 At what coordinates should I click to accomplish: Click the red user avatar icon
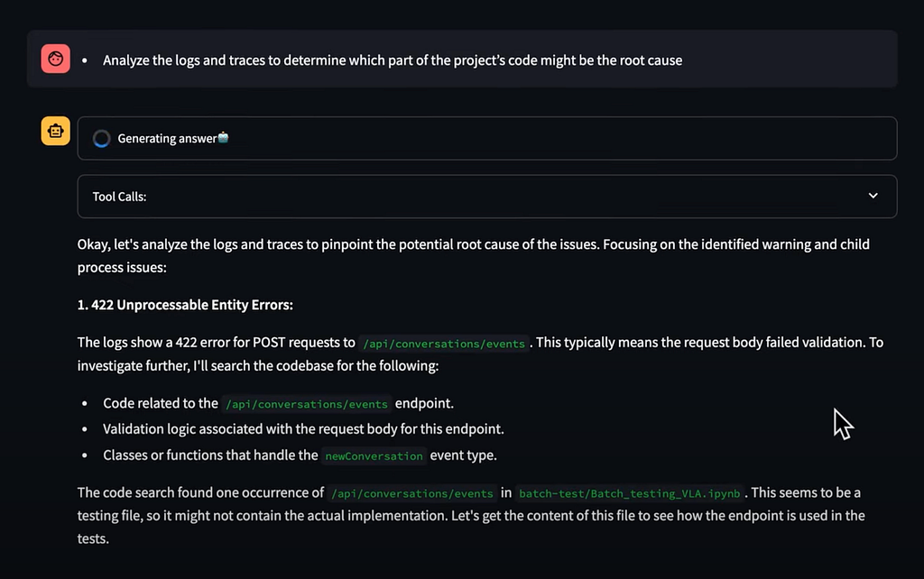[x=55, y=59]
